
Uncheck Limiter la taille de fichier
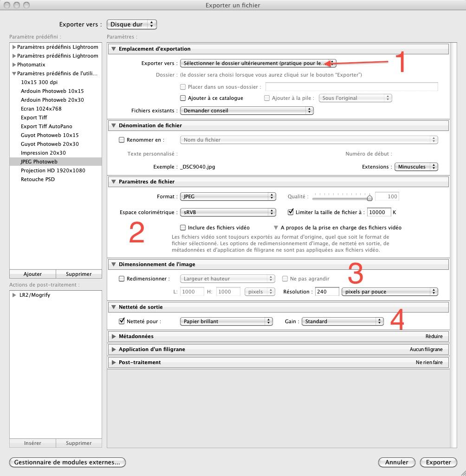coord(291,212)
